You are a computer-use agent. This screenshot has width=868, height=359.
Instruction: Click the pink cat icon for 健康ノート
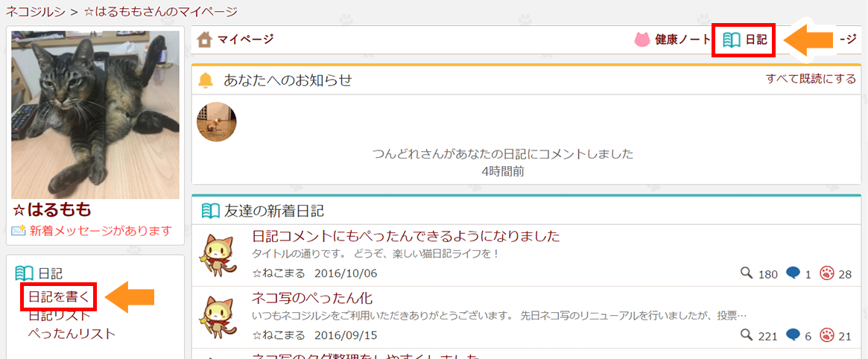642,39
